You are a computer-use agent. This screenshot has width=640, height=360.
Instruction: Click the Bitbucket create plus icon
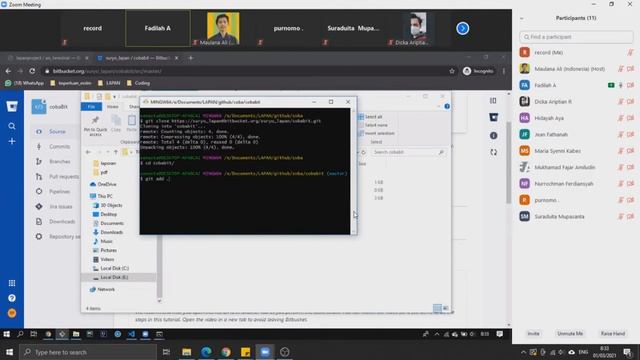pos(12,141)
